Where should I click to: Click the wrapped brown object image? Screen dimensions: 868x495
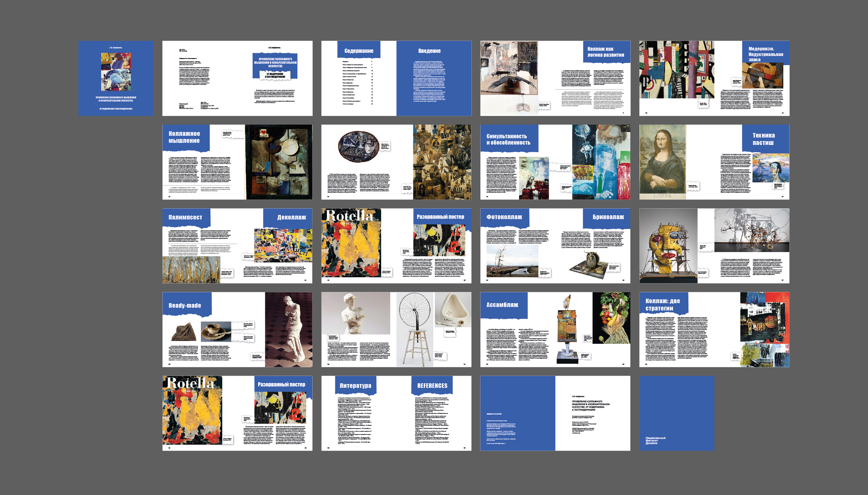[183, 331]
